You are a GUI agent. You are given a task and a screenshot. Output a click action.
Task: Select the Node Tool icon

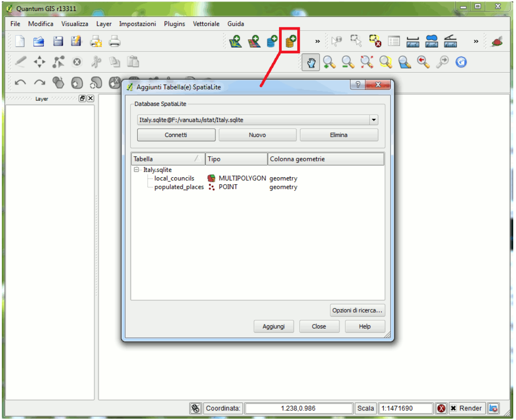coord(58,62)
